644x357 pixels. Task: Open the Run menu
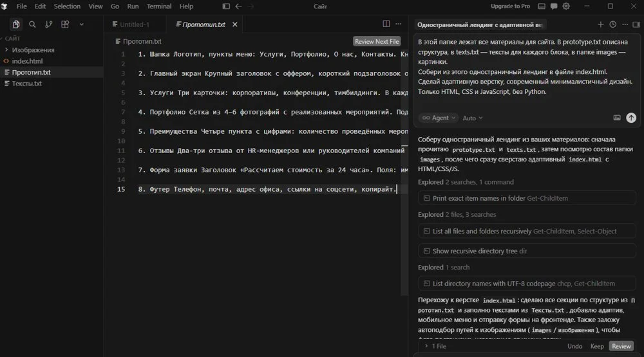click(x=133, y=6)
